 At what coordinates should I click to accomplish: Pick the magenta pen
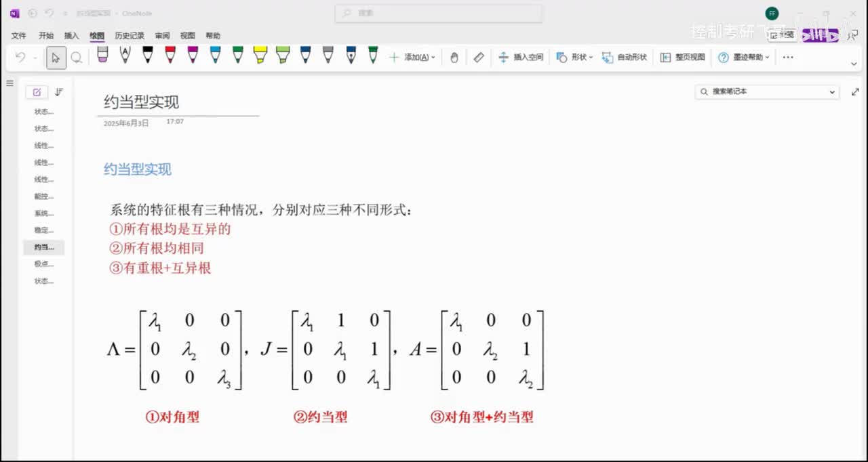point(193,55)
